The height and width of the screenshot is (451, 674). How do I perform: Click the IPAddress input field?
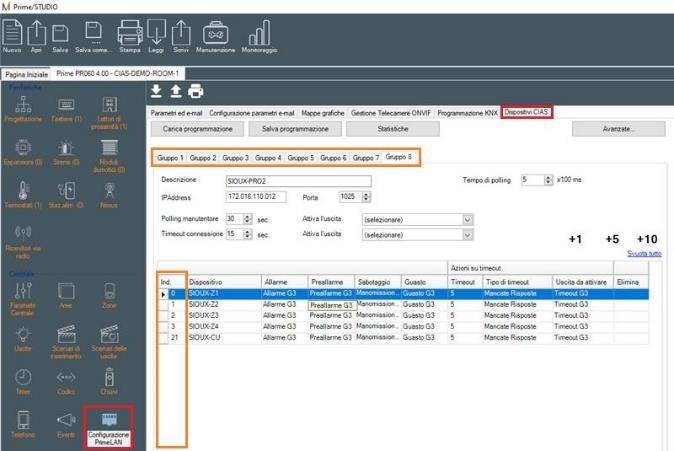(256, 197)
